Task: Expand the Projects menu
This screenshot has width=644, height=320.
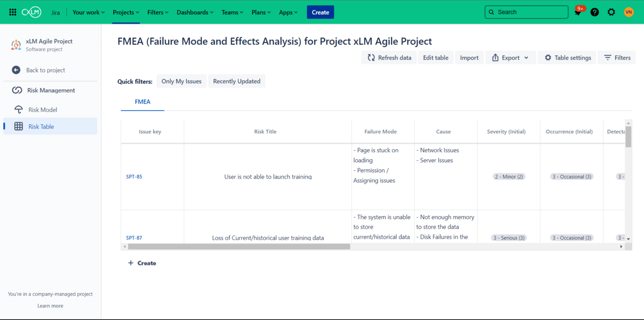Action: [126, 12]
